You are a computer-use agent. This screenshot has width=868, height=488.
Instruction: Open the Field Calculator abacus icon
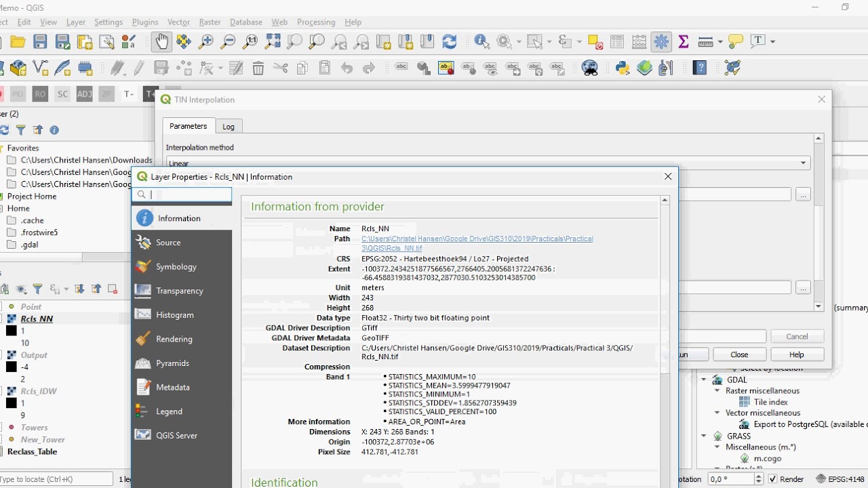(639, 41)
